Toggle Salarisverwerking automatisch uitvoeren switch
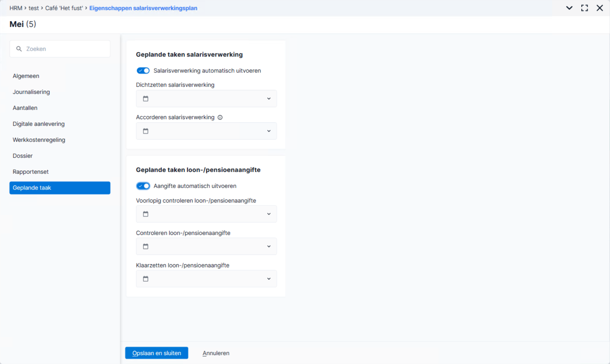Viewport: 610px width, 364px height. pos(143,71)
